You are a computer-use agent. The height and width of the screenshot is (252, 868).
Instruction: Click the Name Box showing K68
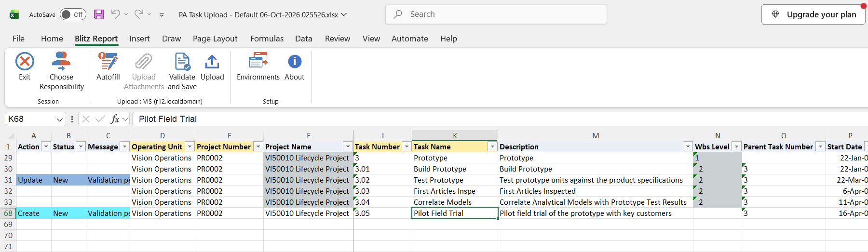tap(36, 119)
